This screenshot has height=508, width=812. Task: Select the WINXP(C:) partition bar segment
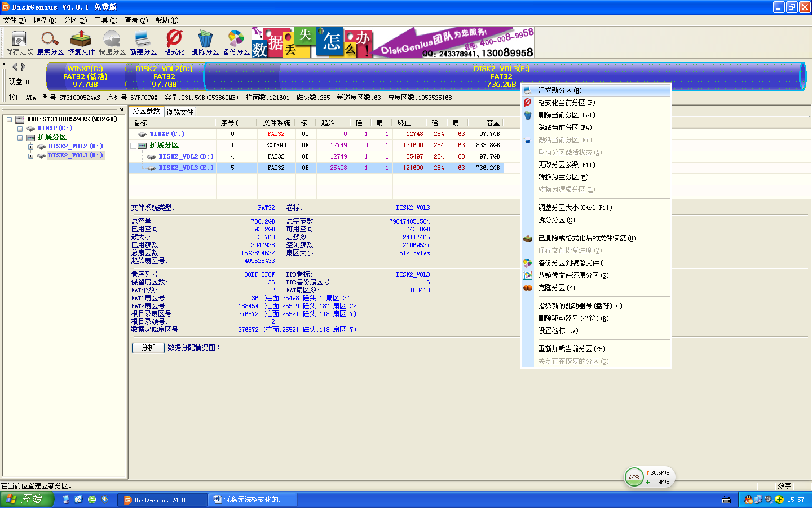[85, 77]
